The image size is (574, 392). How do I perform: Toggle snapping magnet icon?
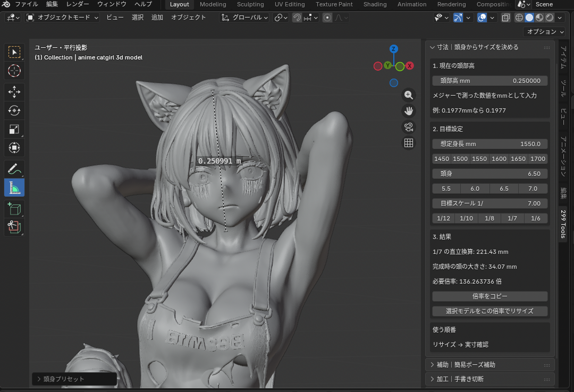point(297,18)
